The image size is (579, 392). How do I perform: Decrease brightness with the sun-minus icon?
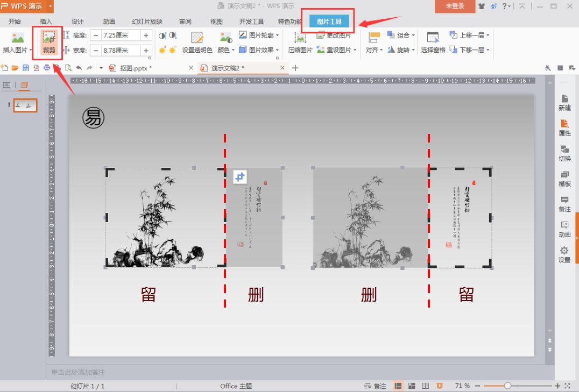(172, 49)
